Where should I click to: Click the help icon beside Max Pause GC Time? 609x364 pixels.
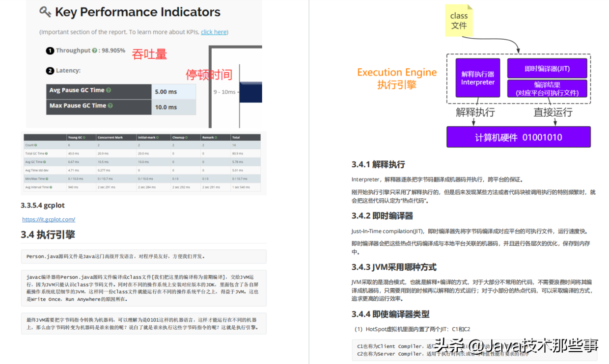pyautogui.click(x=111, y=105)
